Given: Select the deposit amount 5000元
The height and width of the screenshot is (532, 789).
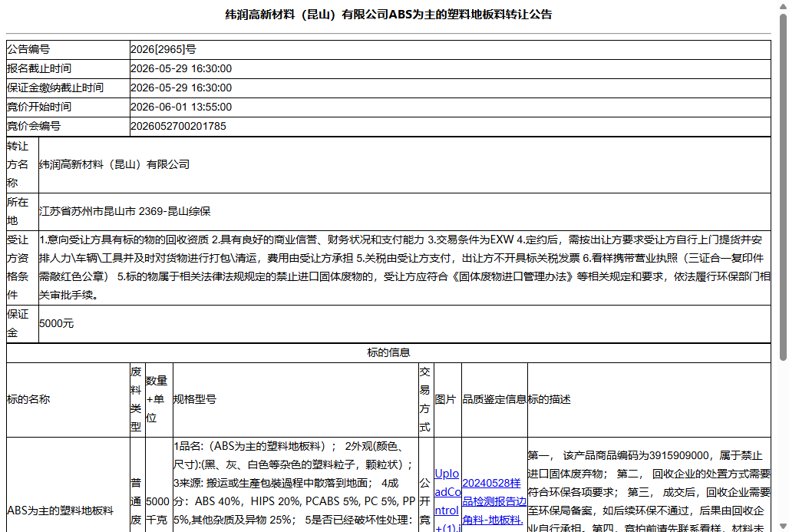Looking at the screenshot, I should (x=56, y=324).
